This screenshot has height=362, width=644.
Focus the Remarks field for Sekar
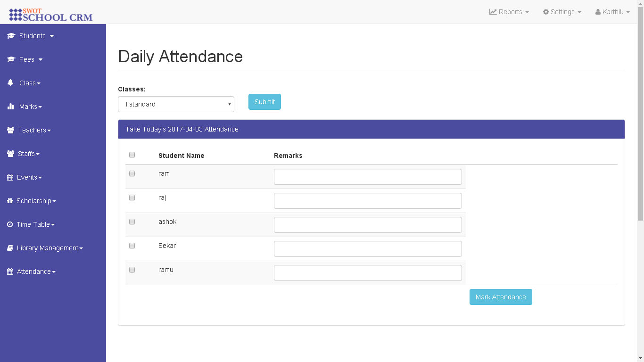368,249
